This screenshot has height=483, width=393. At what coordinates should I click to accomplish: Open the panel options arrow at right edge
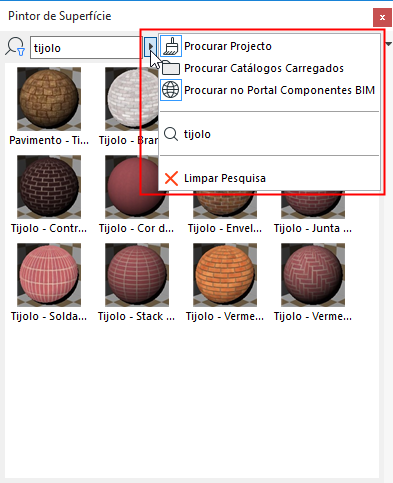click(389, 44)
